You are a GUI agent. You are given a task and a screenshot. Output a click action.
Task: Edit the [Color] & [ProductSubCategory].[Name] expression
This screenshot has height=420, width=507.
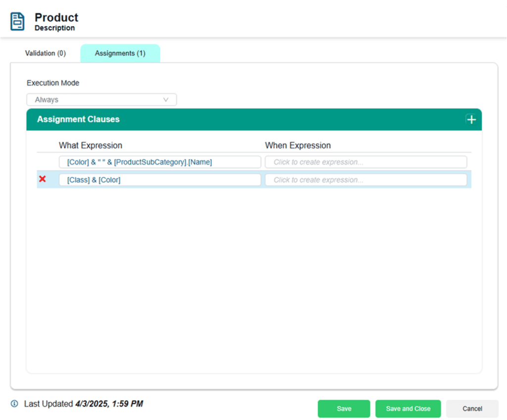(160, 162)
